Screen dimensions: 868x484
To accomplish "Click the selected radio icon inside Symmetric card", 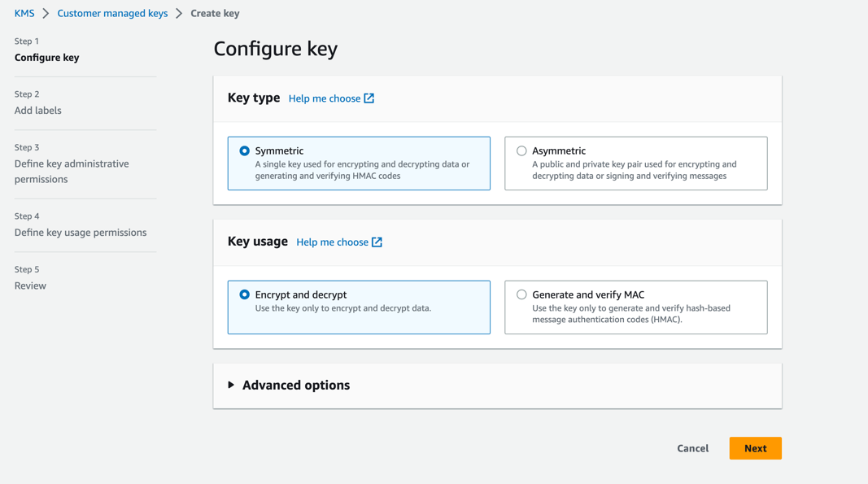I will pyautogui.click(x=246, y=150).
